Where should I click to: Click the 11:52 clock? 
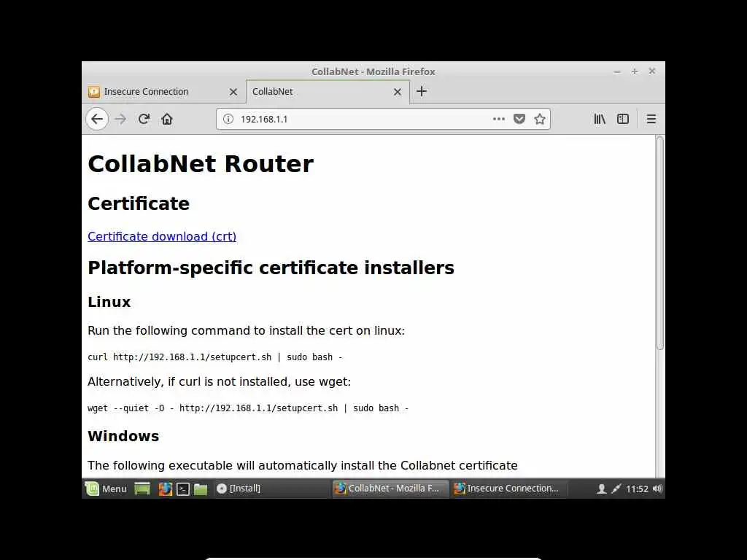pyautogui.click(x=637, y=489)
